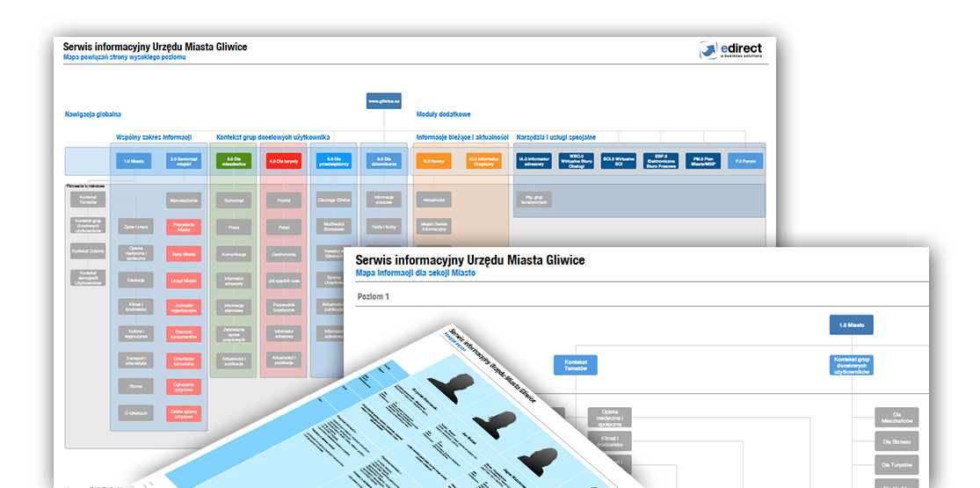Click the orange N.0 Newsy node
The image size is (980, 488).
434,162
